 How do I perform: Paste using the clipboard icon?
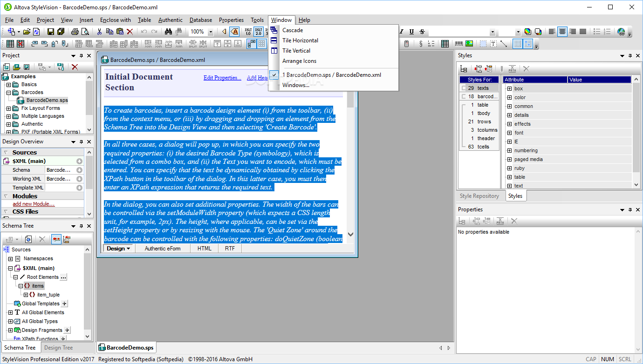pos(120,32)
